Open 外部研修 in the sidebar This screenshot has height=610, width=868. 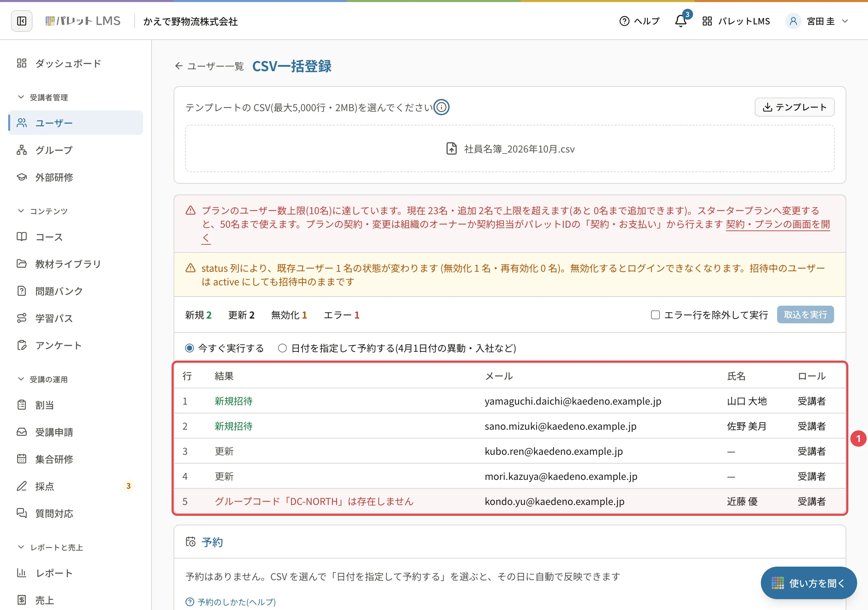coord(76,177)
